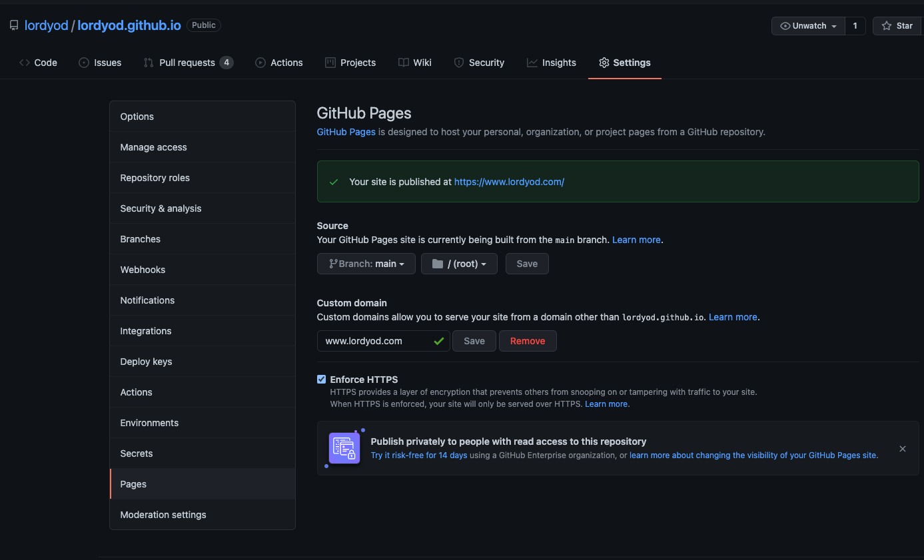
Task: Click inside the custom domain text field
Action: pyautogui.click(x=373, y=340)
